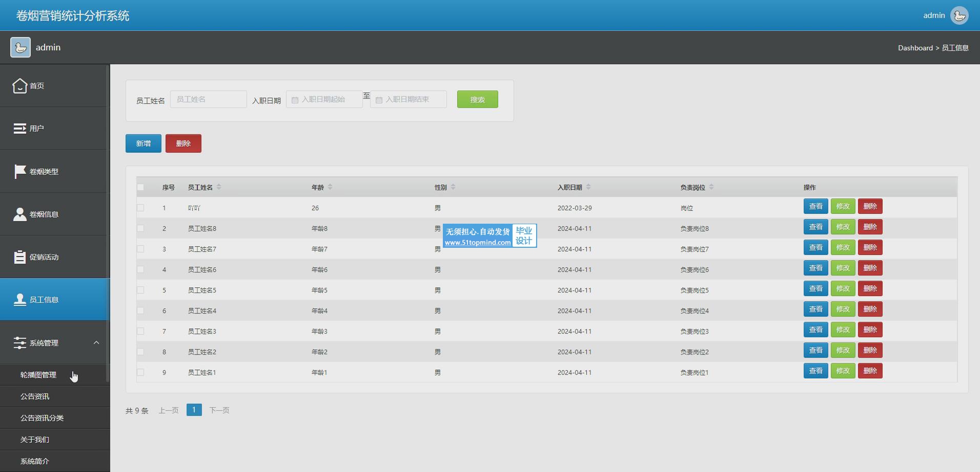Sort by 负责岗位 column arrow icon
Image resolution: width=980 pixels, height=472 pixels.
click(x=711, y=187)
